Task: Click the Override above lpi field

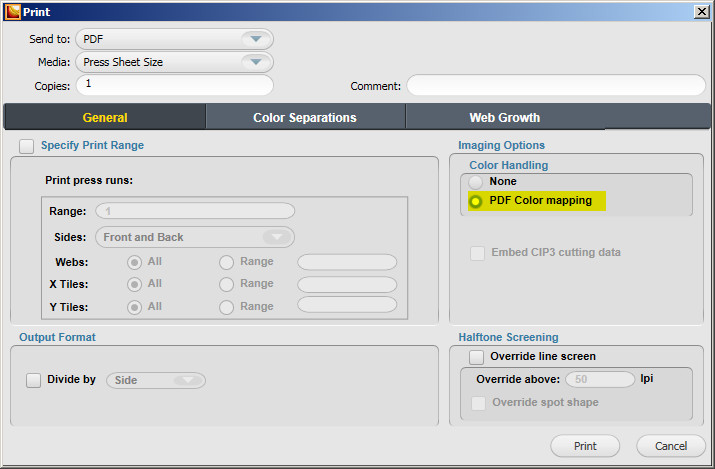Action: (x=600, y=379)
